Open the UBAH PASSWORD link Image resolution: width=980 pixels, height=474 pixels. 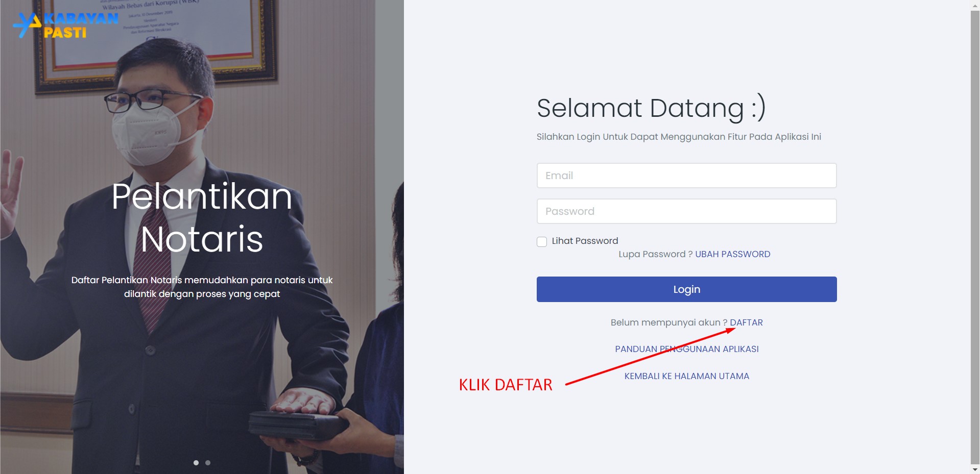point(732,254)
